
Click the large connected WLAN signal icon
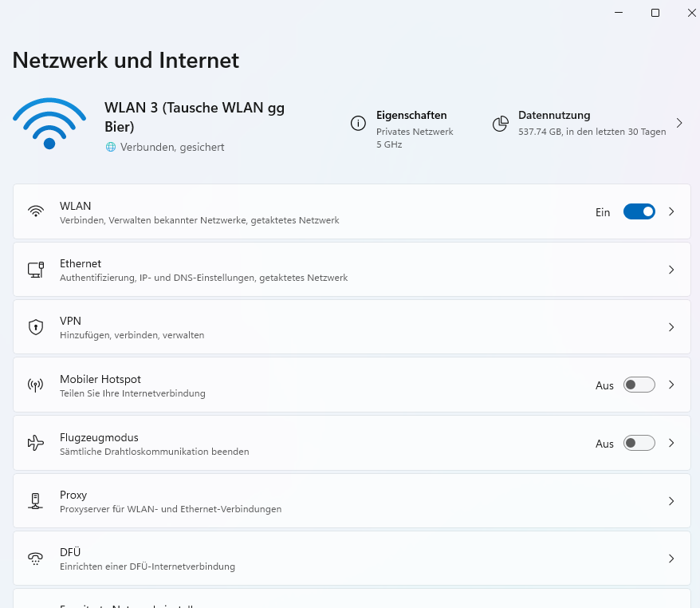(x=49, y=124)
